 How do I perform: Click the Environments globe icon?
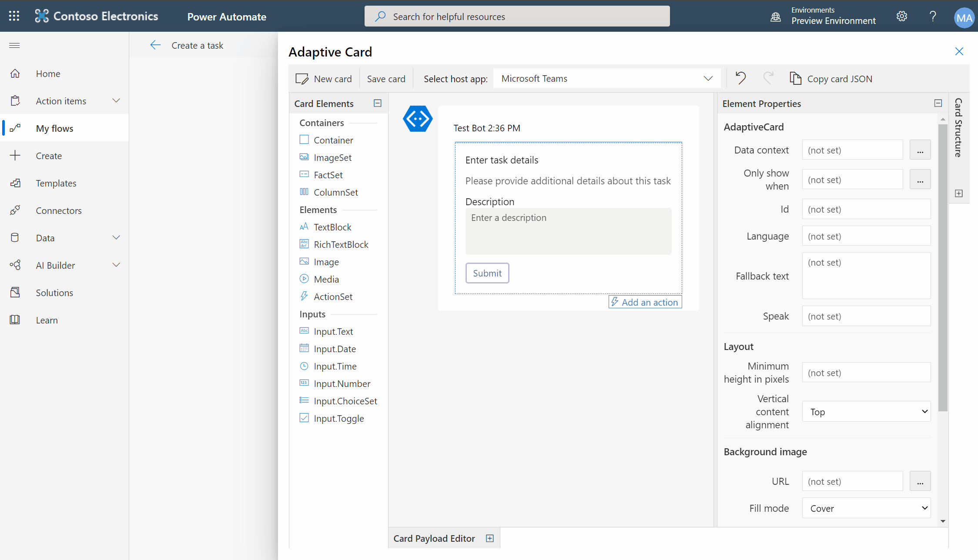coord(775,17)
